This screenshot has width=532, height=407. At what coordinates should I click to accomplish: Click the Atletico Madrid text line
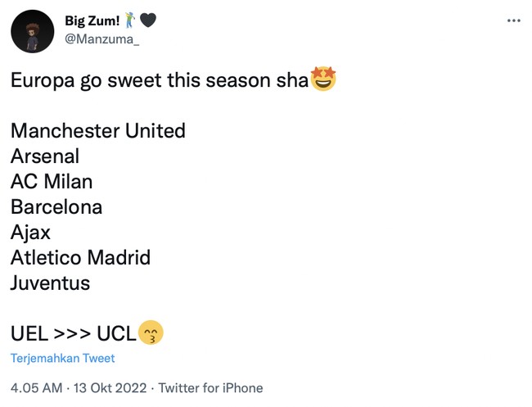80,258
